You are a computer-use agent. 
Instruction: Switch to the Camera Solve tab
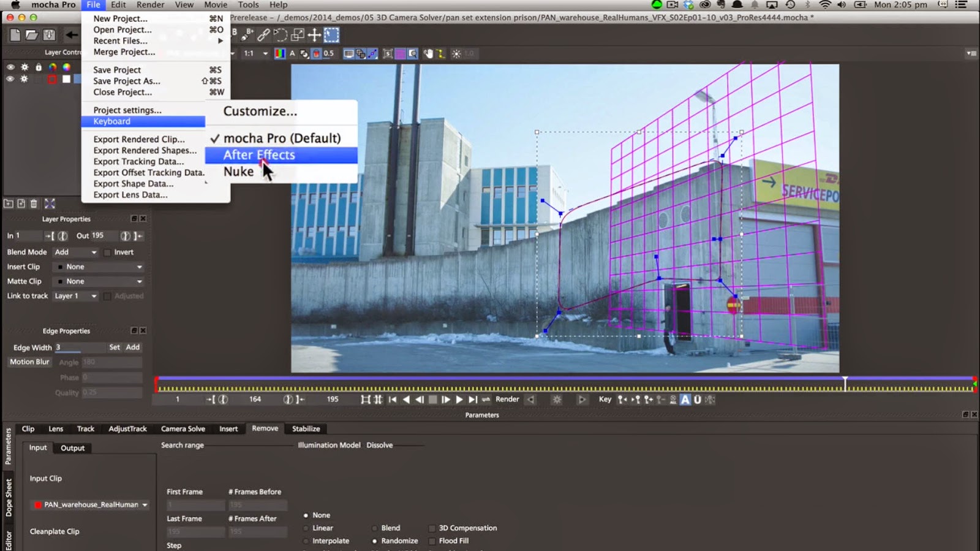(x=183, y=429)
